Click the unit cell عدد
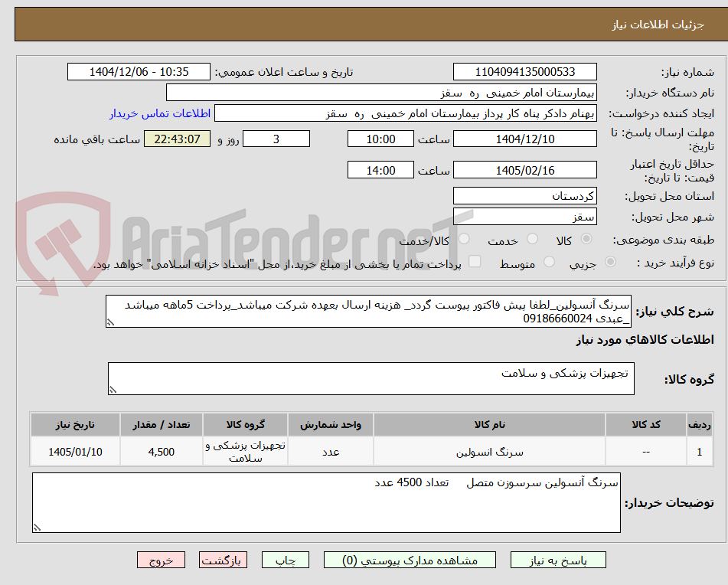 (x=331, y=452)
